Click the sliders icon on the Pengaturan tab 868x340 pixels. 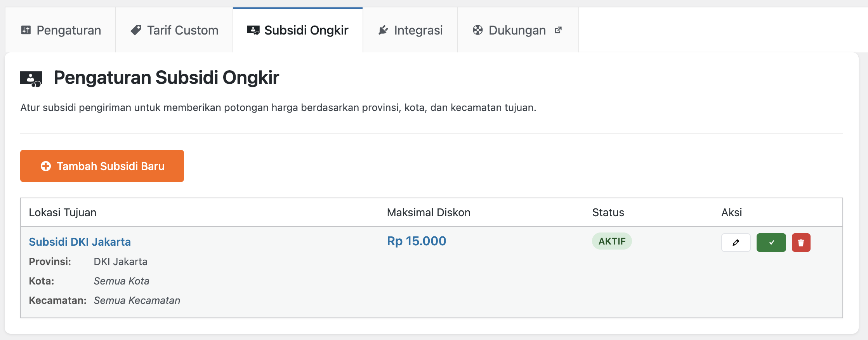pyautogui.click(x=26, y=30)
